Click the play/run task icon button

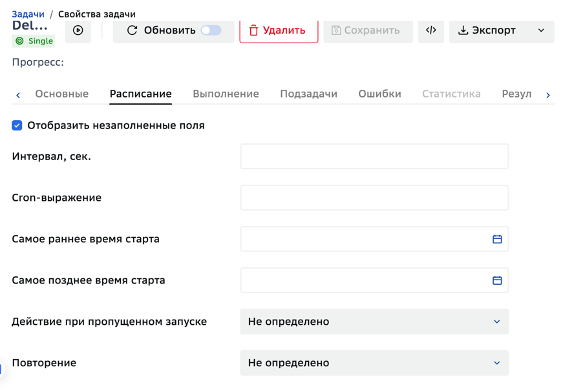click(78, 30)
